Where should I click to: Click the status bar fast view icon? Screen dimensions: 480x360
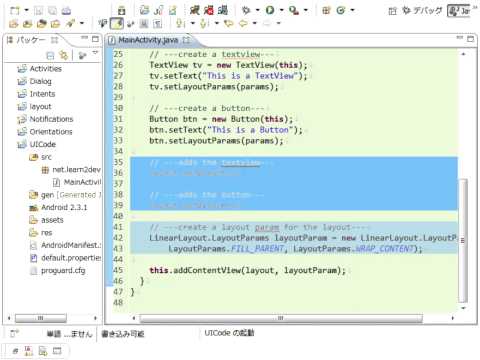[14, 333]
